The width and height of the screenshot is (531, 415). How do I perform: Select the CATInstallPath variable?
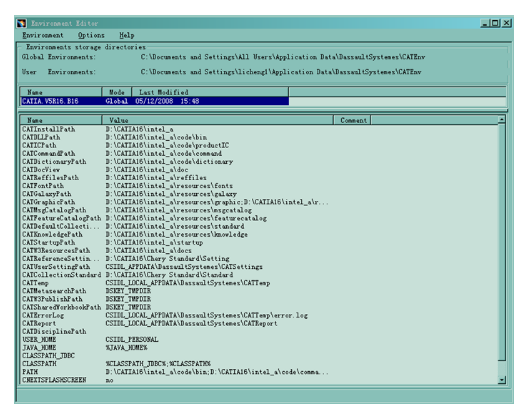tap(48, 129)
